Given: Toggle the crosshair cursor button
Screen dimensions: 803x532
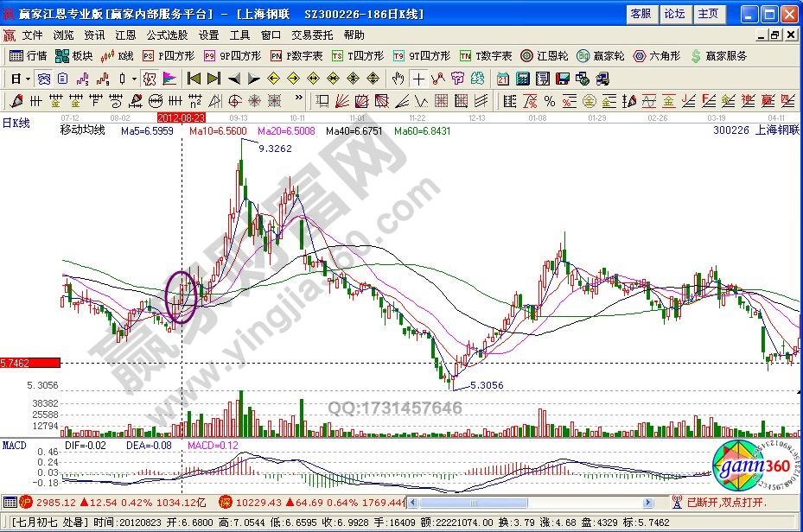Looking at the screenshot, I should 418,79.
